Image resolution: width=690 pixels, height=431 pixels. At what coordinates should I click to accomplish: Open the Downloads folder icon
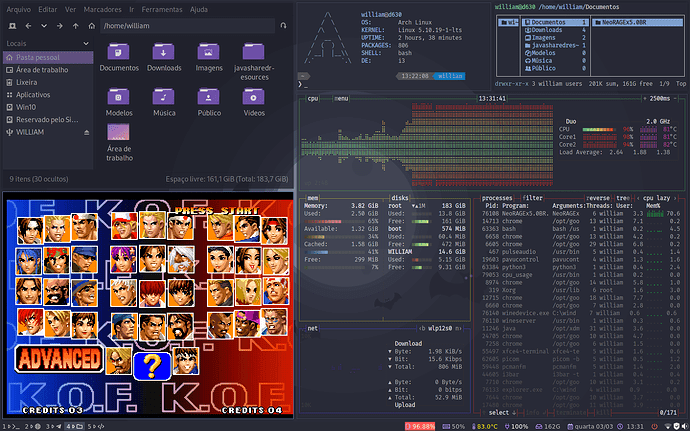pos(164,52)
